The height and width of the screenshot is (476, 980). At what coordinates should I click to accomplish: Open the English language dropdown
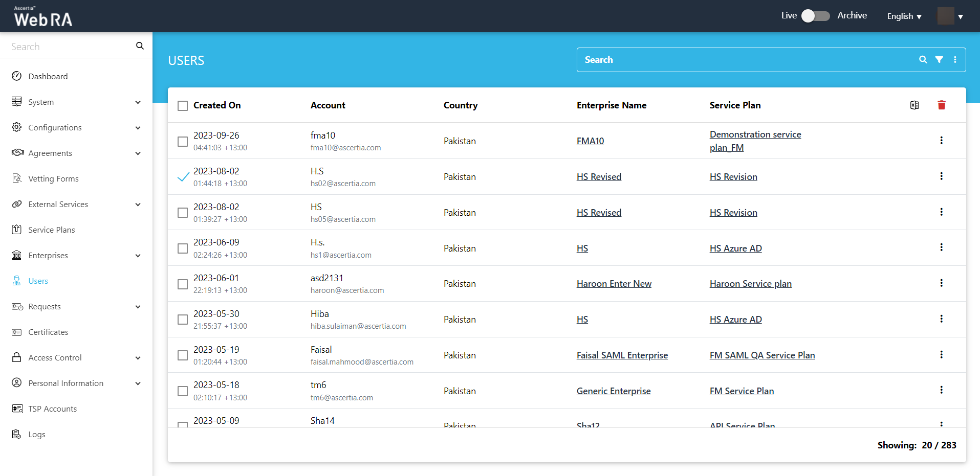[904, 16]
